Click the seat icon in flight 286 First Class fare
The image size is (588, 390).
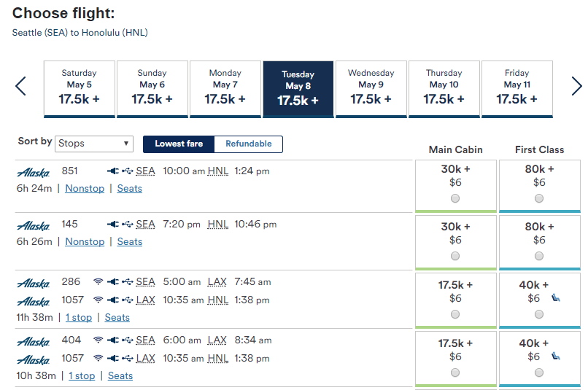coord(556,297)
